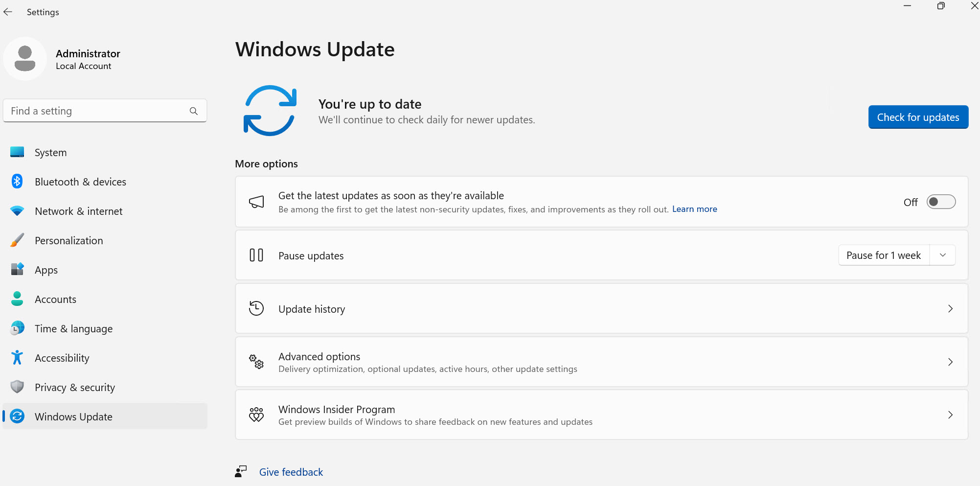The height and width of the screenshot is (486, 980).
Task: Open Windows Insider Program via its chevron
Action: pyautogui.click(x=950, y=415)
